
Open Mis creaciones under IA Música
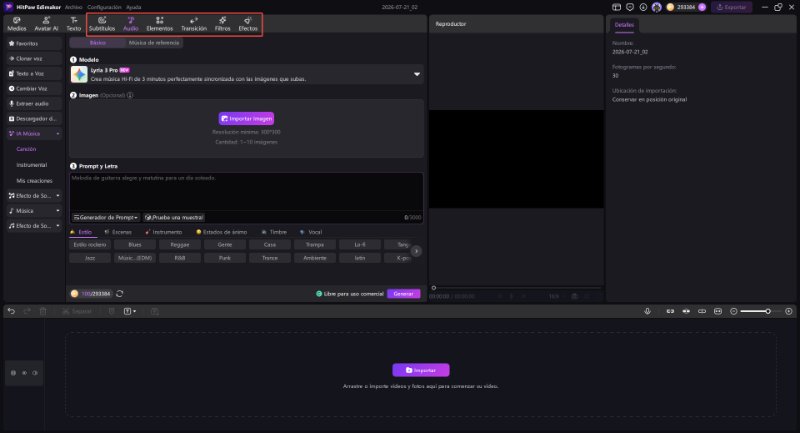click(x=34, y=181)
